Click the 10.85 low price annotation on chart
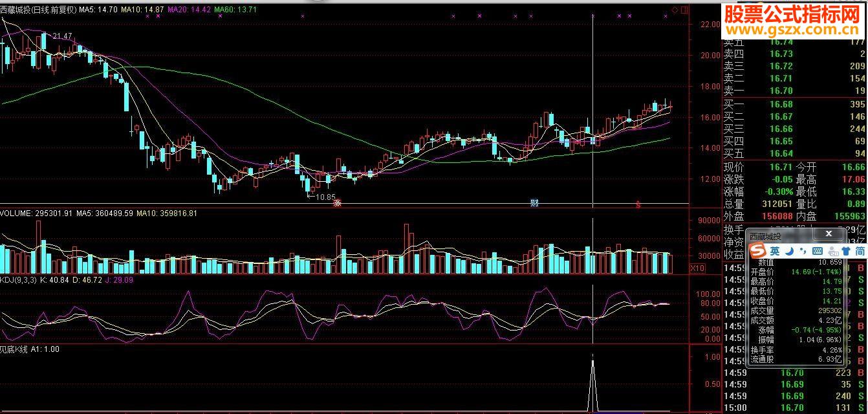868x414 pixels. (x=326, y=197)
